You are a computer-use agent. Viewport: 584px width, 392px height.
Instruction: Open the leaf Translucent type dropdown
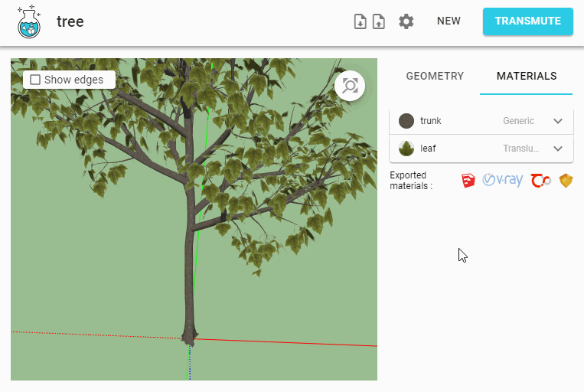coord(520,149)
